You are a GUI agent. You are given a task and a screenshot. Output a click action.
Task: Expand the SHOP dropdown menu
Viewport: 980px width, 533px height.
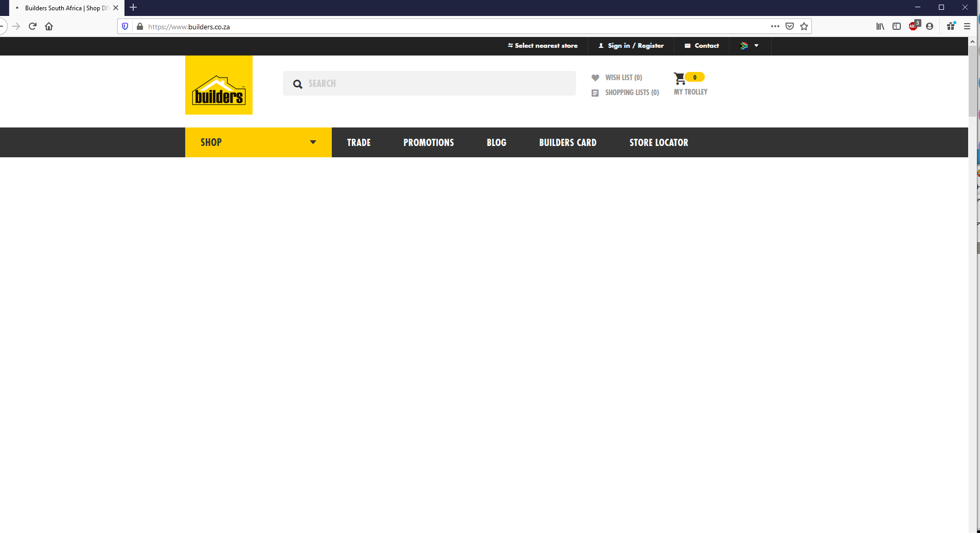(x=258, y=142)
